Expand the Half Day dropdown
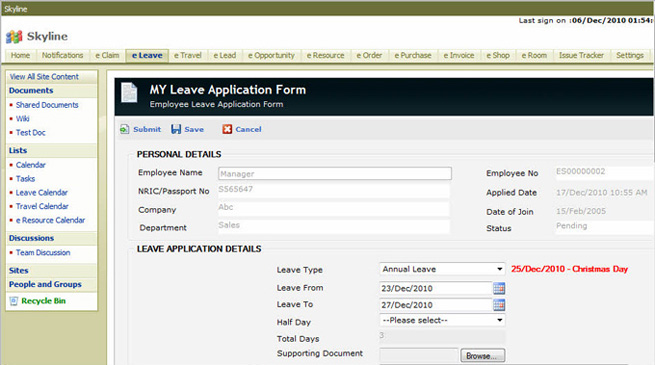 [x=442, y=320]
